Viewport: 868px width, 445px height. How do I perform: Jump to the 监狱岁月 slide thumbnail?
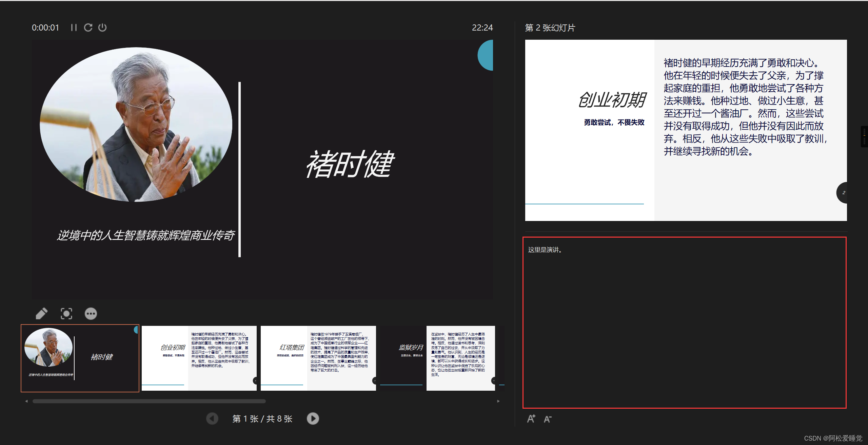point(437,358)
